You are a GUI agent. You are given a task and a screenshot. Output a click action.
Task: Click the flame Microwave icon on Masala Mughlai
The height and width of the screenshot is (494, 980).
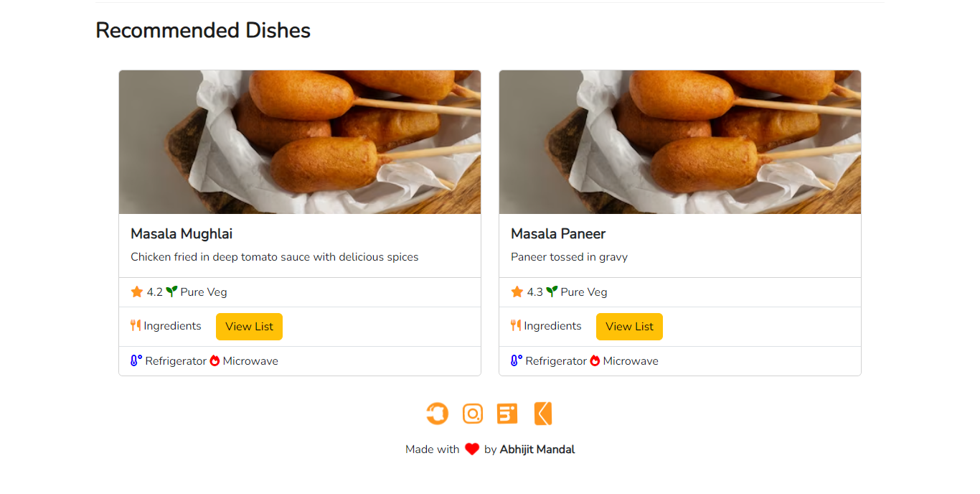(213, 360)
